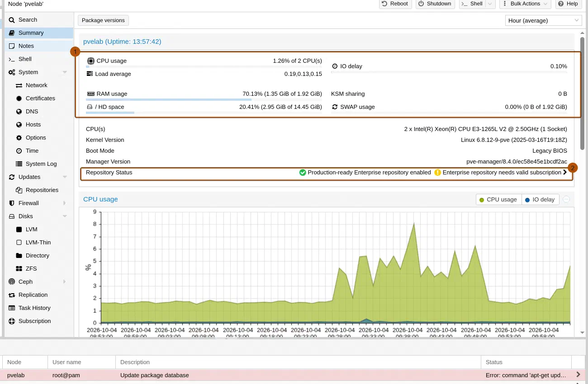This screenshot has width=588, height=384.
Task: Open Task History sidebar entry
Action: point(39,308)
